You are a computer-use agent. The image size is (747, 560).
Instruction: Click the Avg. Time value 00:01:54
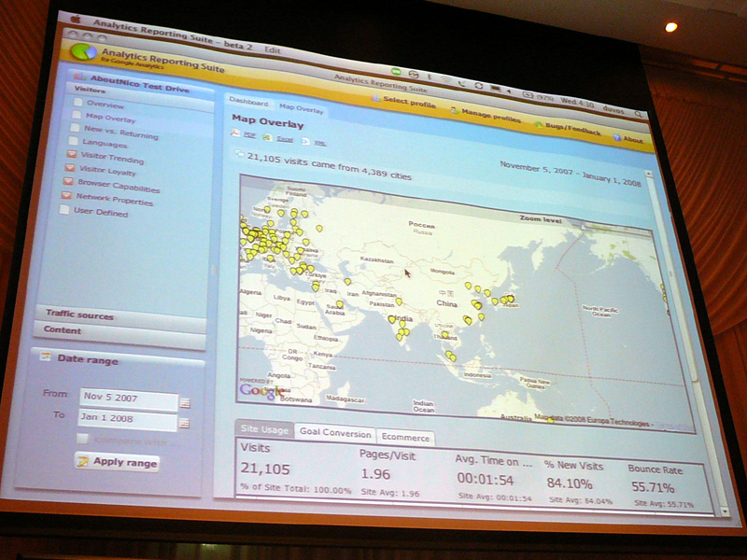(486, 480)
